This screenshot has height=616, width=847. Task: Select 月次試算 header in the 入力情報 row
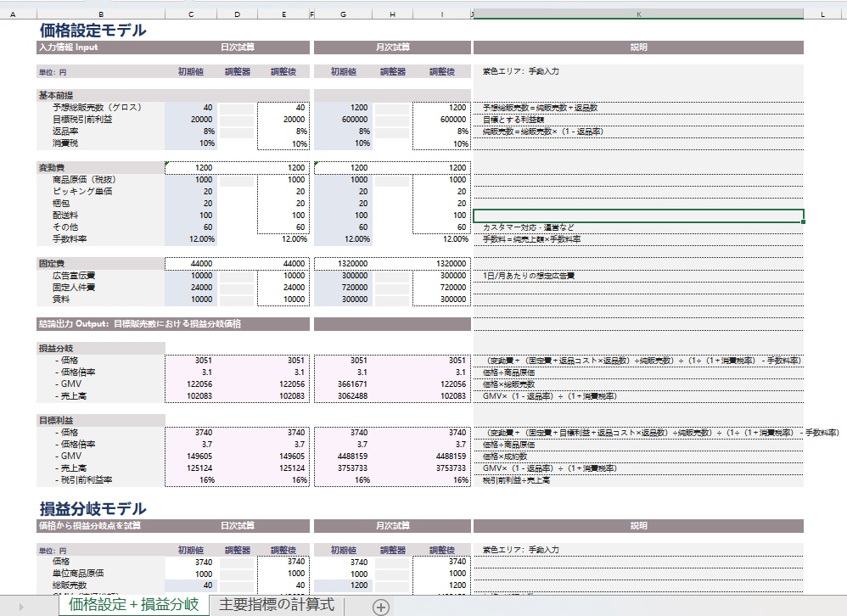(x=393, y=48)
